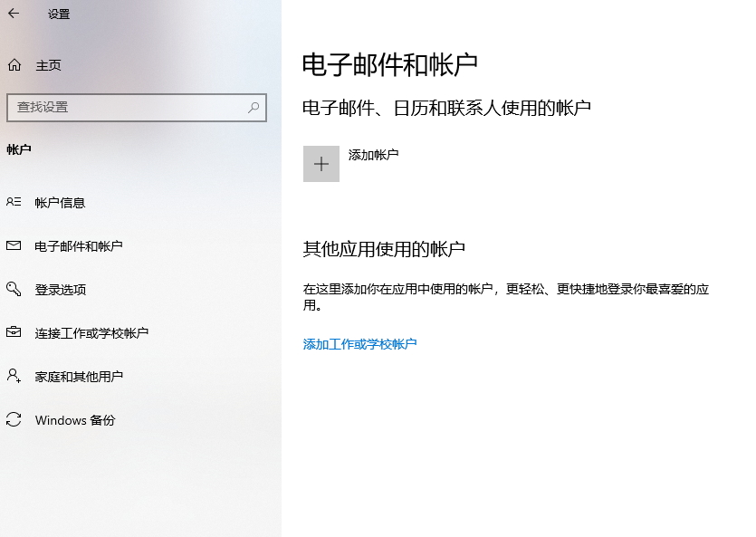Open the Windows 备份 page
The image size is (756, 537).
click(140, 419)
